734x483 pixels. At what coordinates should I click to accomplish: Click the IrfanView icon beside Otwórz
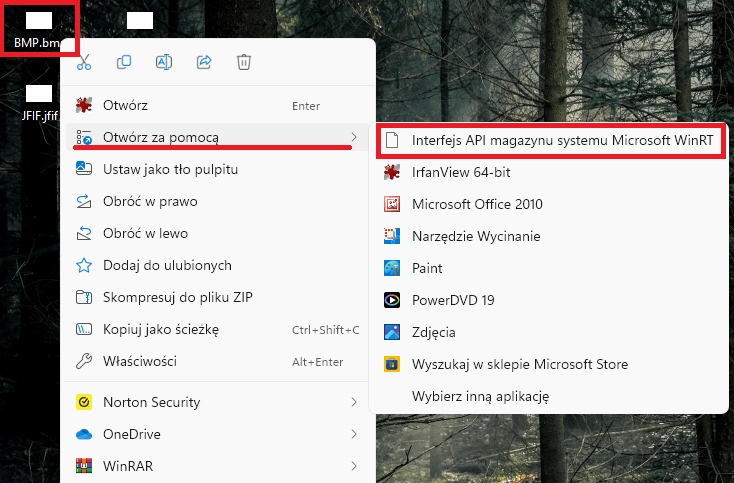click(x=84, y=105)
